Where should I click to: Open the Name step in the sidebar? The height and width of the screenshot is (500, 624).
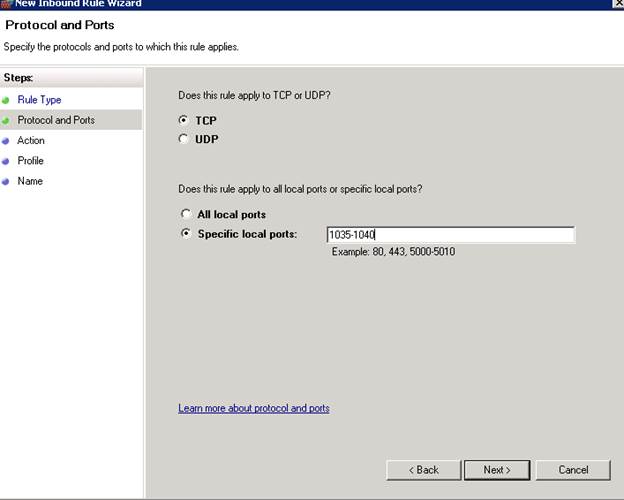click(x=30, y=181)
